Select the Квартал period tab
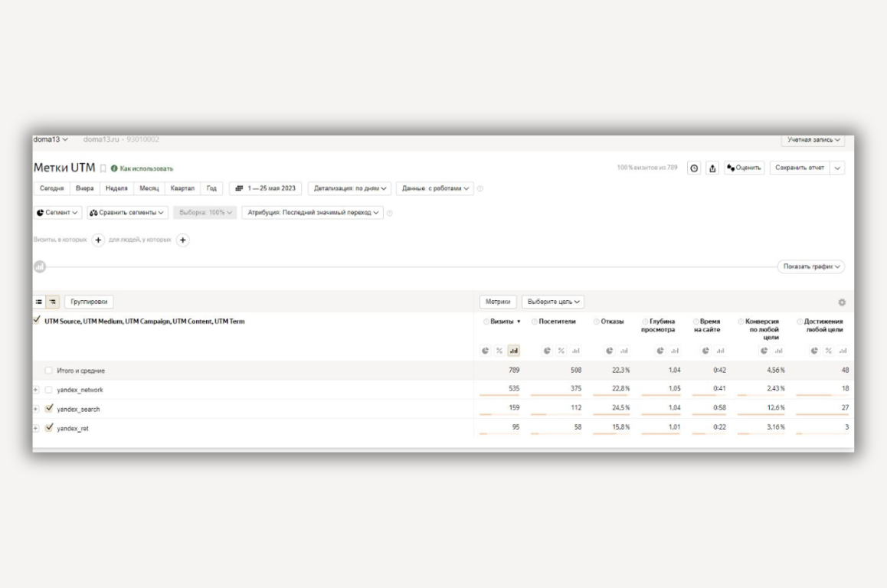This screenshot has width=887, height=588. tap(182, 188)
